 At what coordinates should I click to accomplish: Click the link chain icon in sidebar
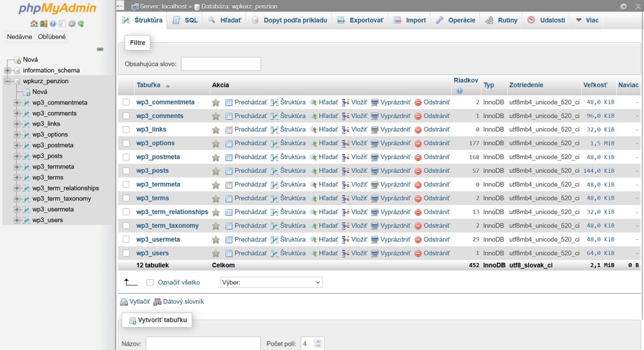(100, 49)
